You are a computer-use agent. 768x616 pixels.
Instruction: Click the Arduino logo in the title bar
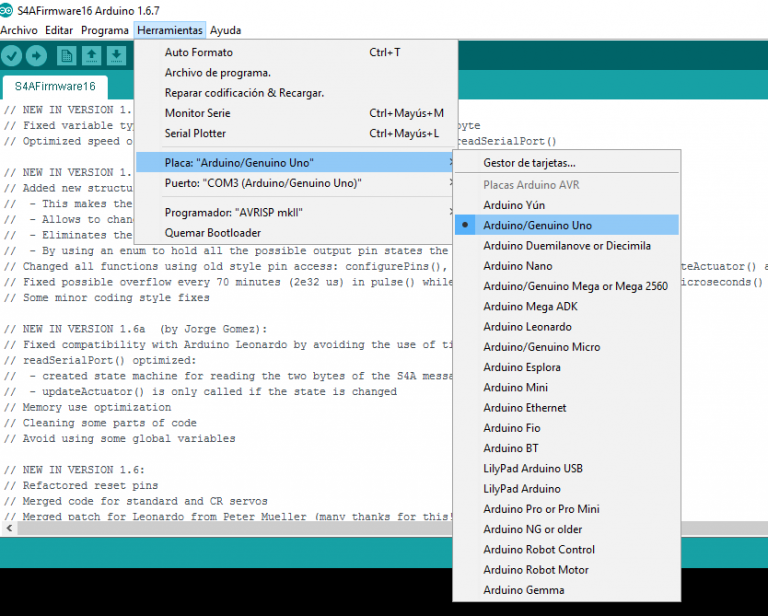8,9
